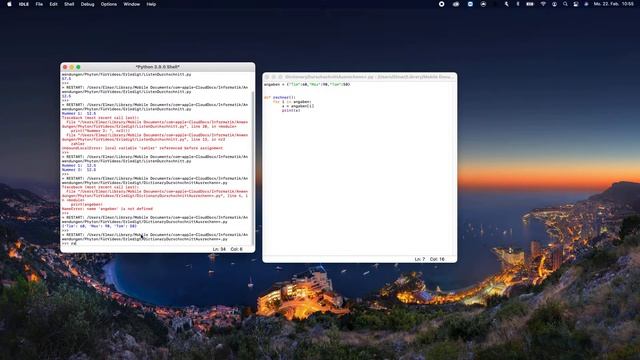This screenshot has width=640, height=360.
Task: Click the editor window title bar
Action: click(360, 77)
